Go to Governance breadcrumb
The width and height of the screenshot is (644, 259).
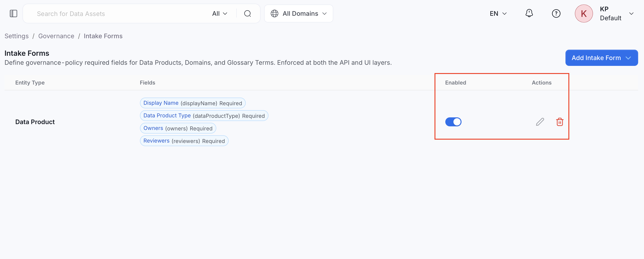56,36
